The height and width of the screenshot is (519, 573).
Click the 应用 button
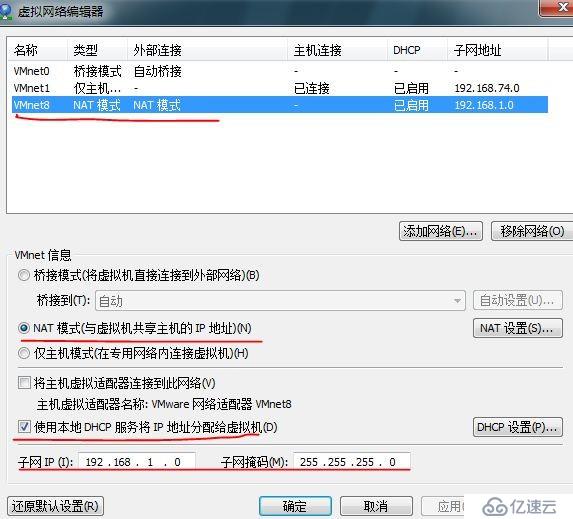[x=444, y=506]
